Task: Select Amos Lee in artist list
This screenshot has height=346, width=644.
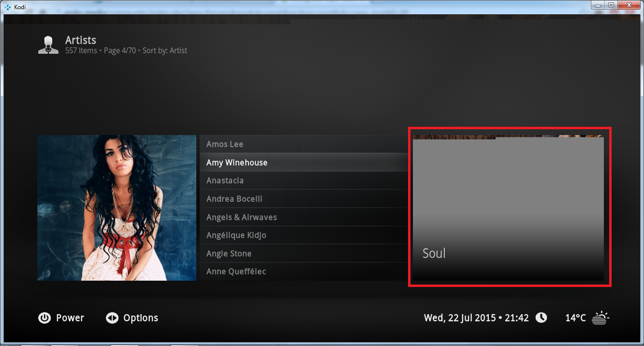Action: click(304, 144)
